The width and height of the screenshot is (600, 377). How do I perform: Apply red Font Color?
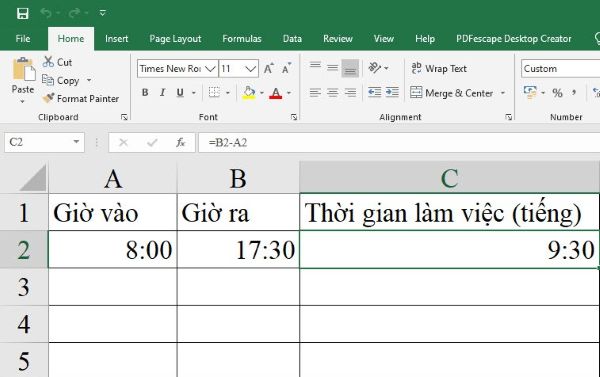tap(276, 93)
